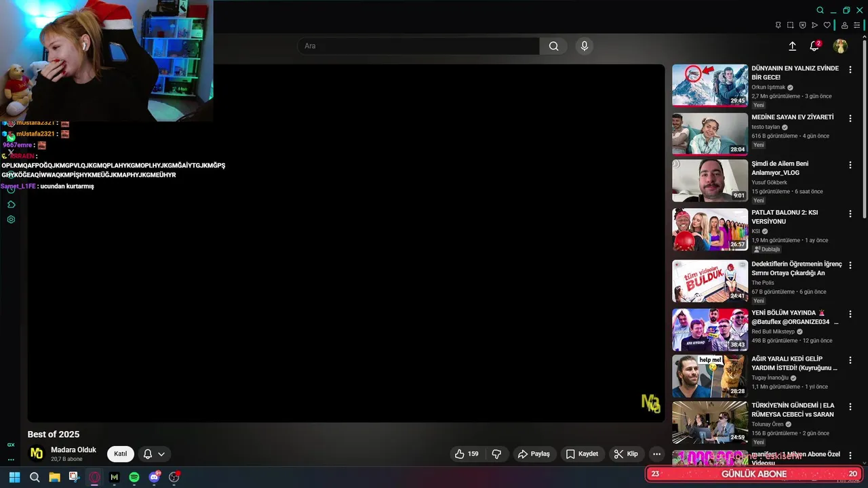Open File Explorer from the taskbar
Screen dimensions: 868x488
pos(54,477)
